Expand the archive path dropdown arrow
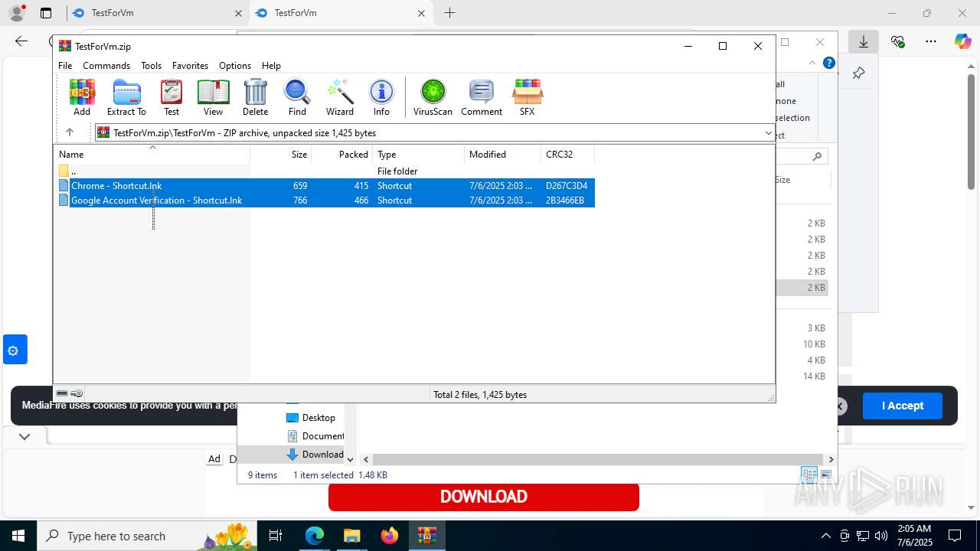The width and height of the screenshot is (980, 551). tap(768, 133)
